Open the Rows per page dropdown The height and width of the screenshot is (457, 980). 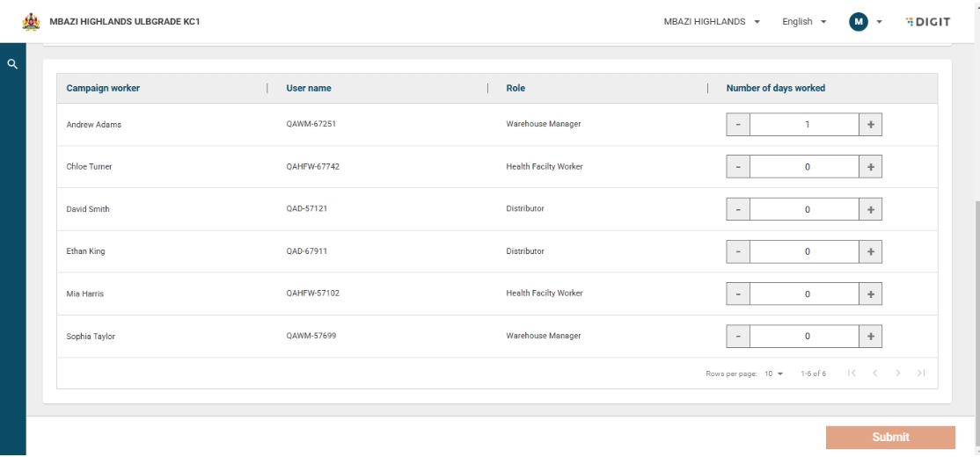click(773, 374)
